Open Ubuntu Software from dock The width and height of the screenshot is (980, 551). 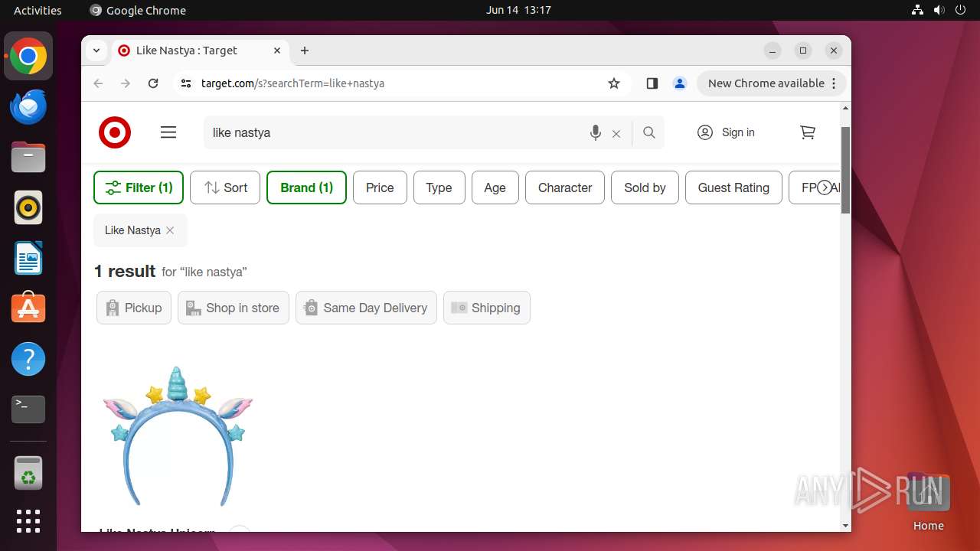28,308
